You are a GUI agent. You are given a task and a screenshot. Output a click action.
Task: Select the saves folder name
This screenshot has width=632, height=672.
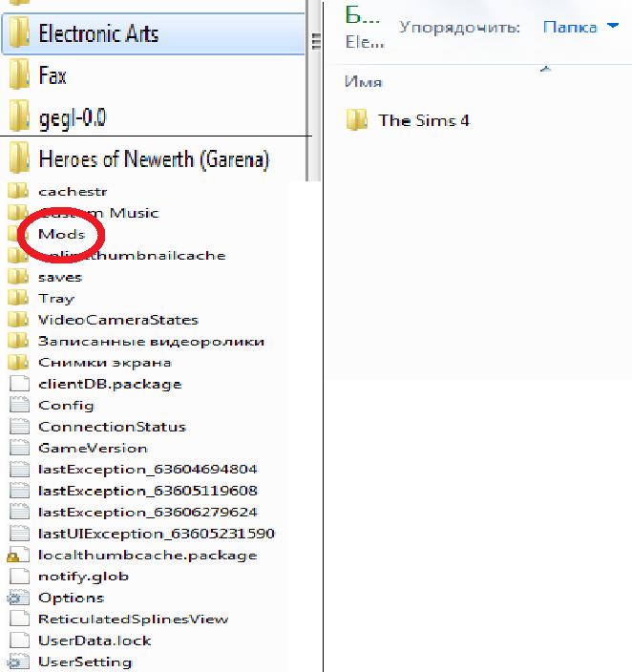(60, 277)
